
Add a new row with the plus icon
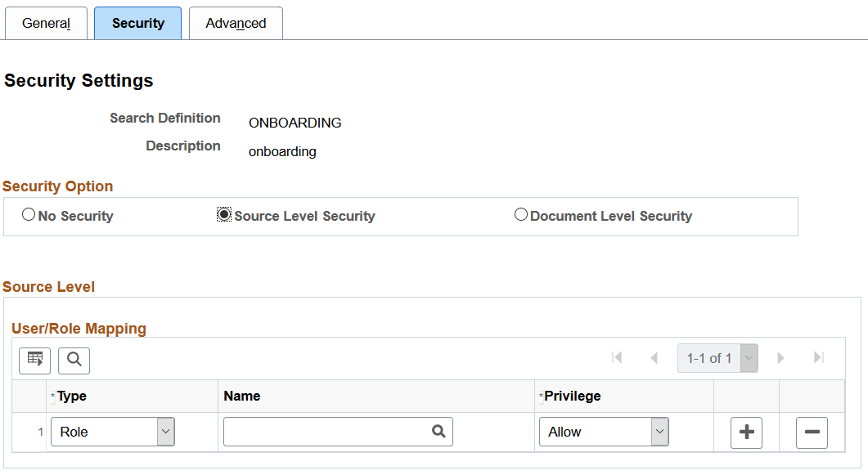[746, 432]
